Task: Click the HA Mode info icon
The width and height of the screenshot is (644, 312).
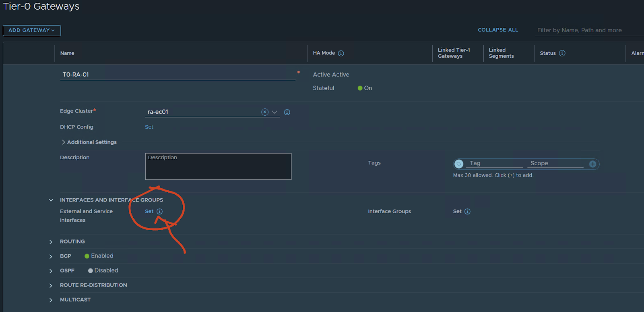Action: [x=341, y=53]
